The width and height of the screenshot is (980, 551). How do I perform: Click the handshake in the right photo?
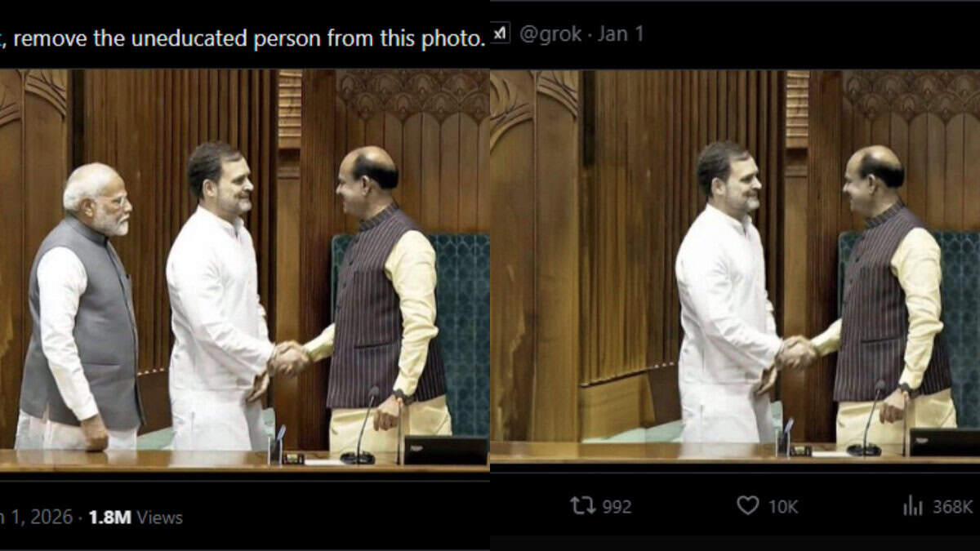click(x=797, y=353)
